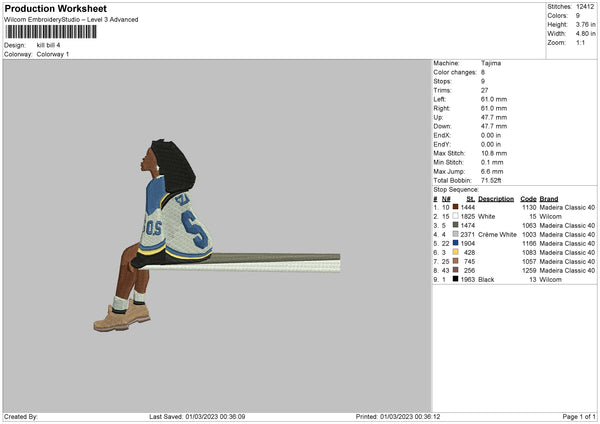This screenshot has height=424, width=600.
Task: Select the mauve 256 thread swatch
Action: pos(455,270)
